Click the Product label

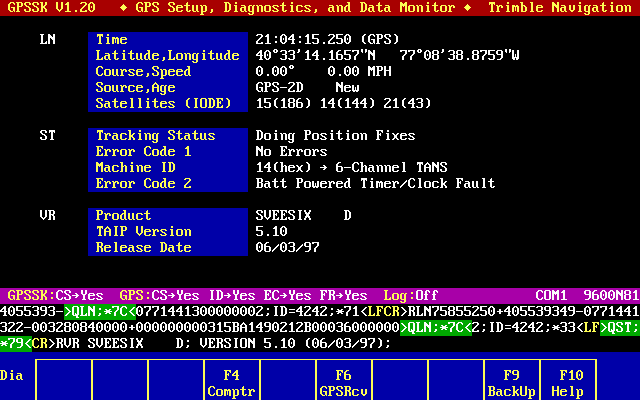tap(123, 216)
